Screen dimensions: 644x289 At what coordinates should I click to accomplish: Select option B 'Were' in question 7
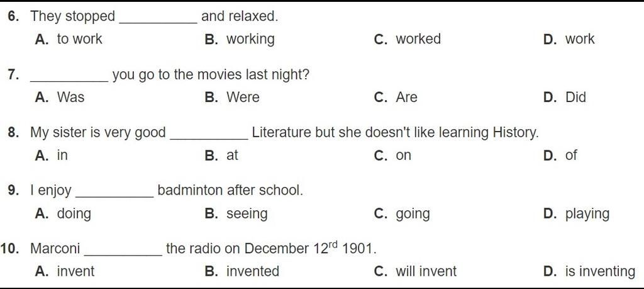click(233, 98)
